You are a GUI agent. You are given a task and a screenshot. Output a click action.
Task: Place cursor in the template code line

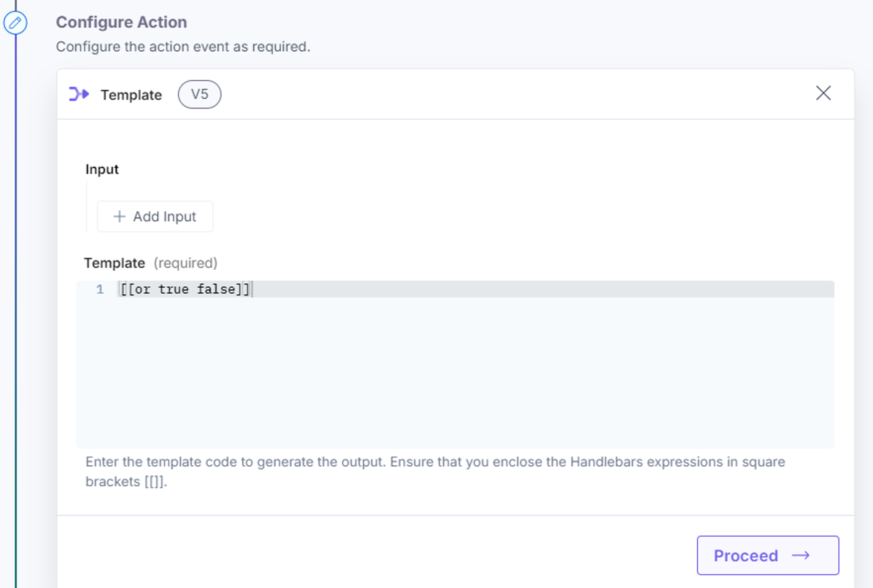click(x=476, y=289)
